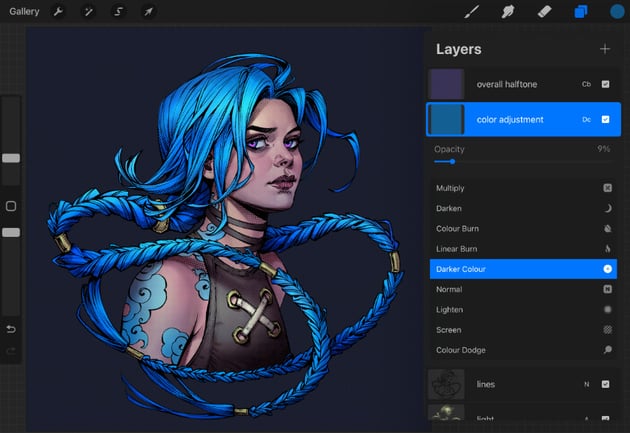Select the Brush tool
This screenshot has width=630, height=433.
pyautogui.click(x=472, y=11)
